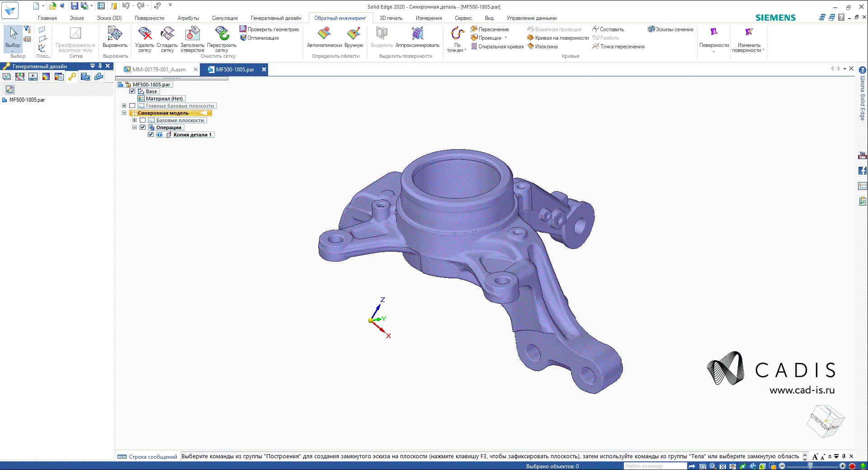Click Проверить геометрию in the ribbon
Viewport: 868px width, 470px height.
point(269,29)
